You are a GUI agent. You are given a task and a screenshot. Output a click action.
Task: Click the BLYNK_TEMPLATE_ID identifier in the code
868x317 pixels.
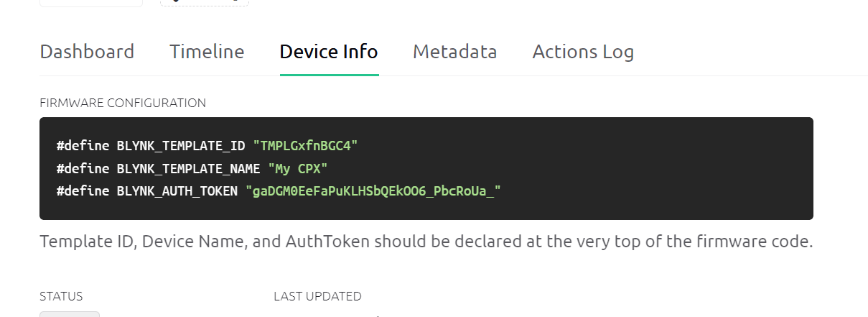[181, 146]
